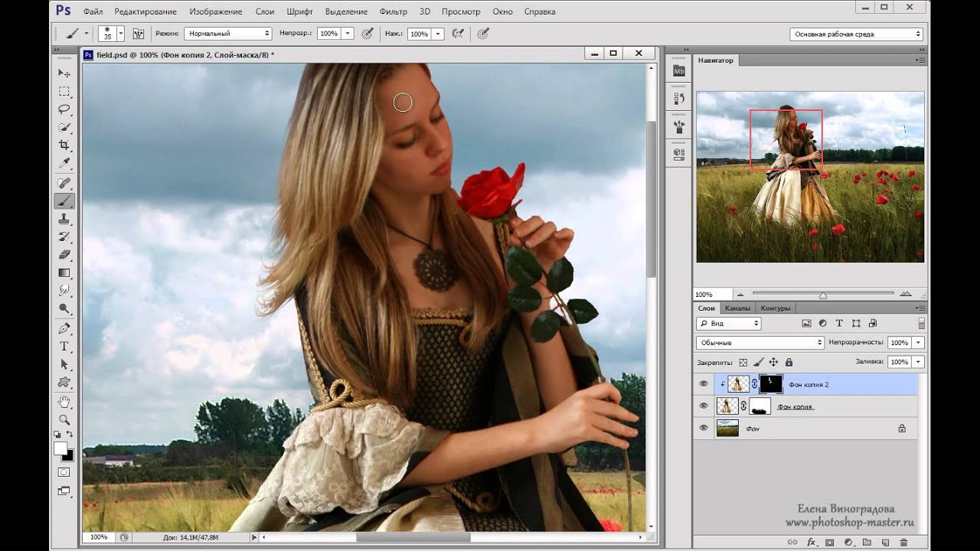
Task: Toggle Quick Mask mode
Action: [64, 473]
